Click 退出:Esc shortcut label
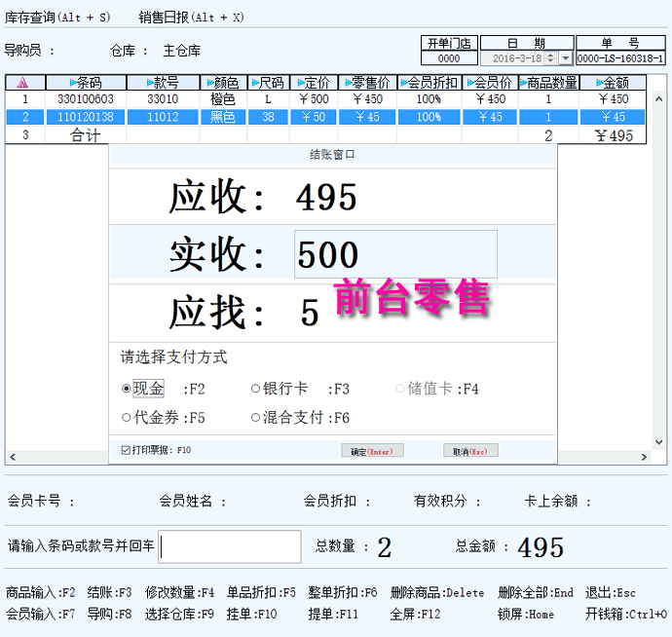The width and height of the screenshot is (672, 637). point(611,593)
